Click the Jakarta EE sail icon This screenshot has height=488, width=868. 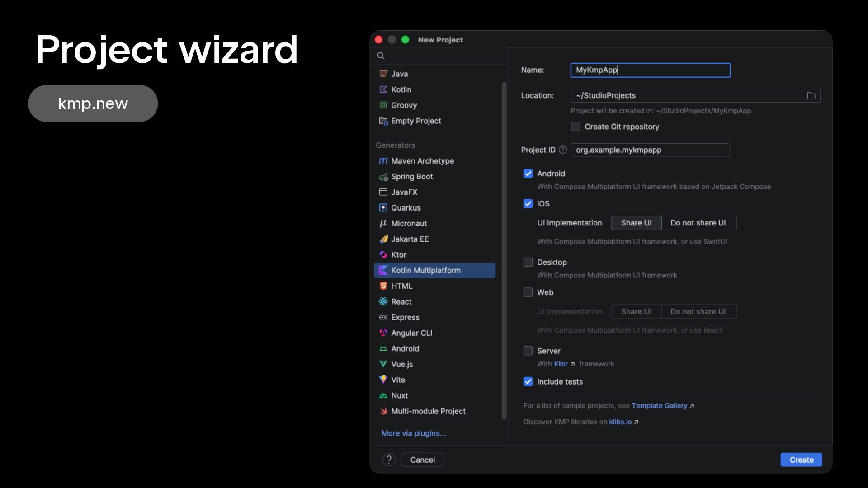tap(383, 239)
